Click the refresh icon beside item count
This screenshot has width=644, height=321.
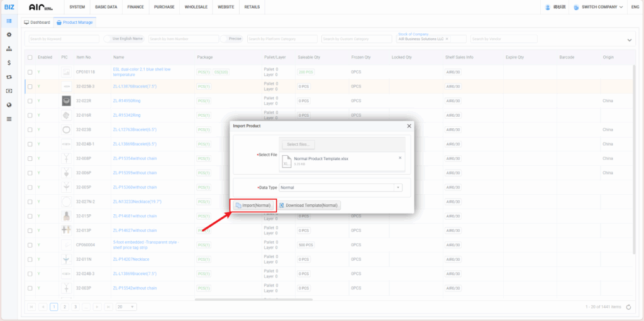[628, 307]
